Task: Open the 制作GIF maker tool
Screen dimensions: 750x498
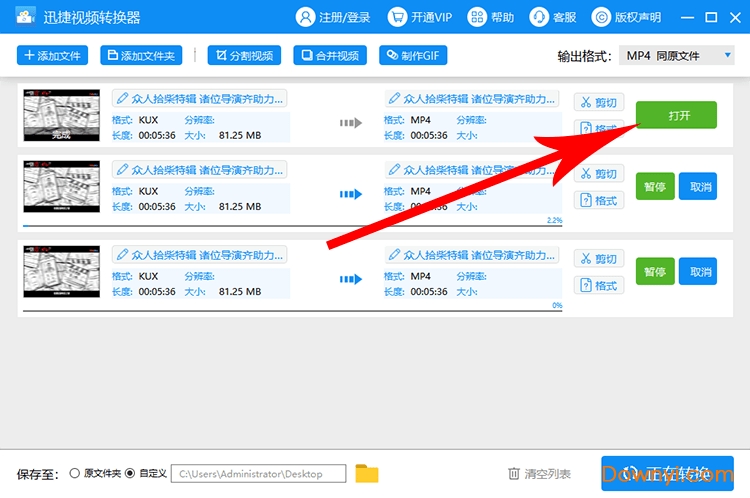Action: click(x=413, y=55)
